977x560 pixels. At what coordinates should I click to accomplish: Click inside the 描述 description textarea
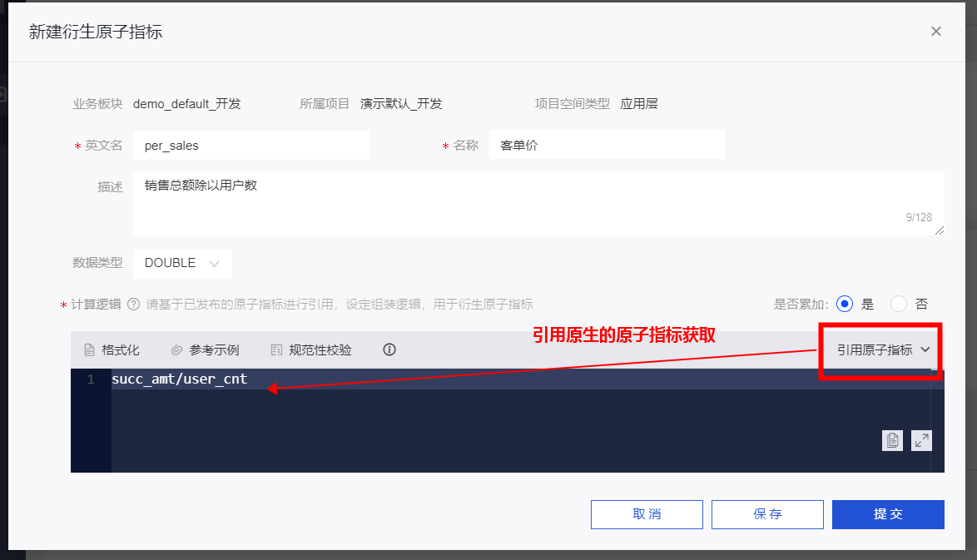pos(533,204)
